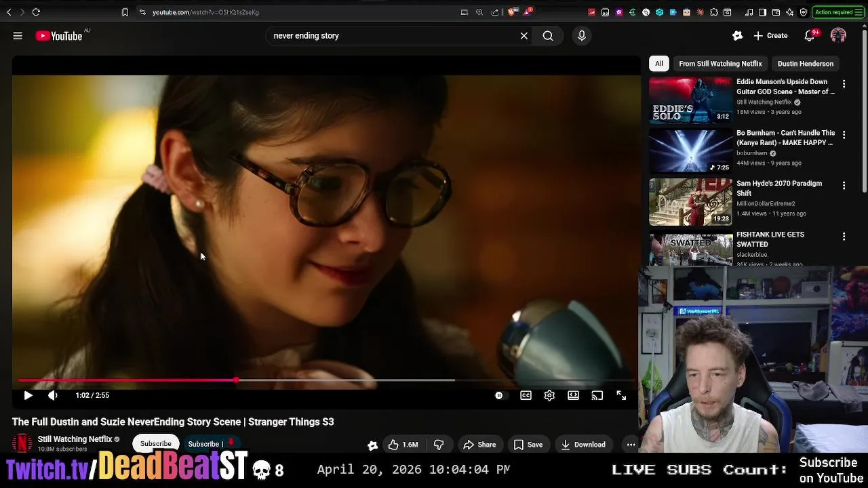868x488 pixels.
Task: Open the Brave Wallet icon
Action: (776, 12)
